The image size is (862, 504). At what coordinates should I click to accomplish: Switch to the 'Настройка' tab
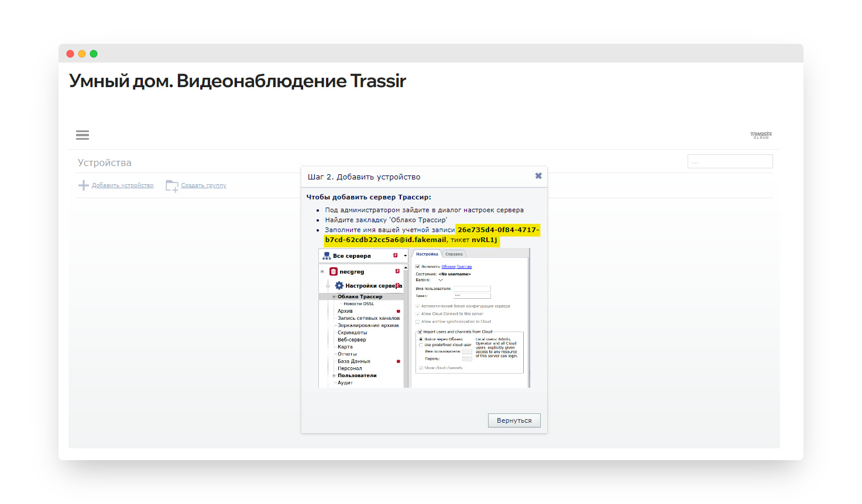click(427, 254)
